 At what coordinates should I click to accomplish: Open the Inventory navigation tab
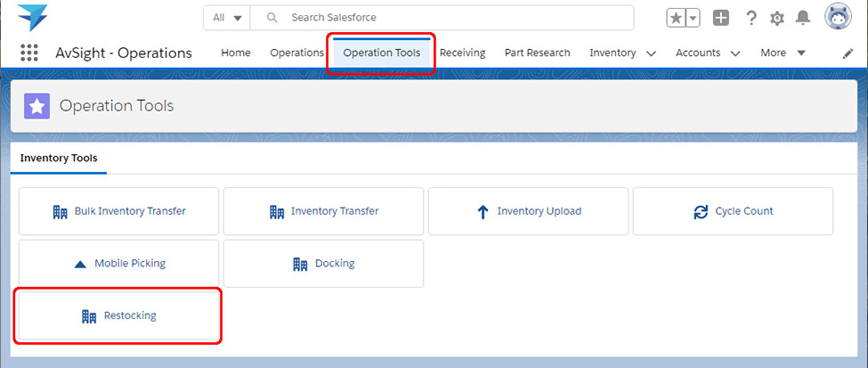pos(612,53)
